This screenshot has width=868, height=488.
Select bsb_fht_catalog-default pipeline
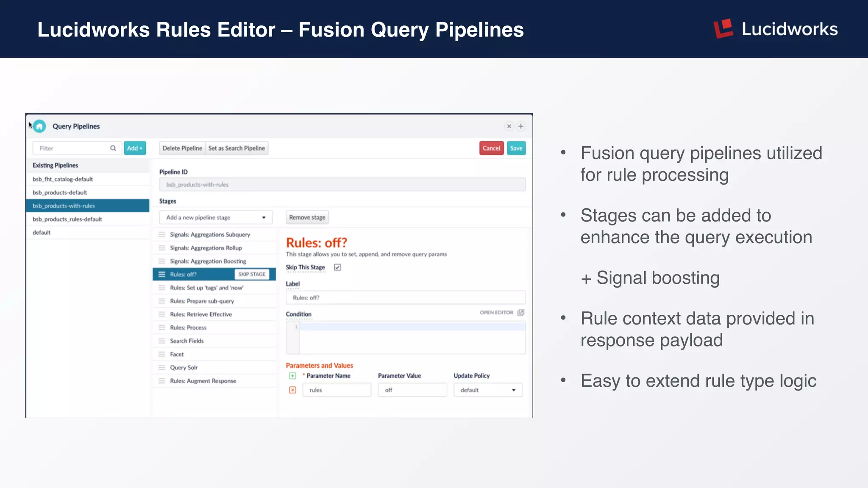point(88,179)
